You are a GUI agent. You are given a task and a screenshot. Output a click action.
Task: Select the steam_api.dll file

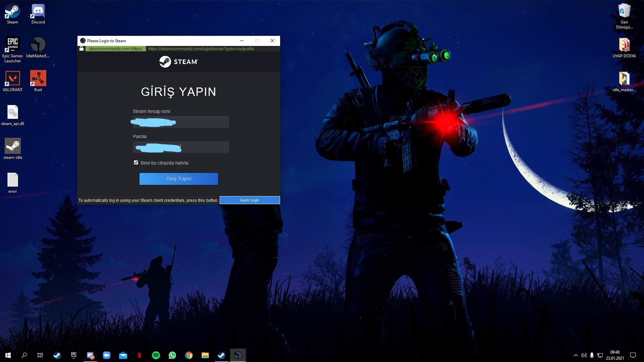click(12, 112)
